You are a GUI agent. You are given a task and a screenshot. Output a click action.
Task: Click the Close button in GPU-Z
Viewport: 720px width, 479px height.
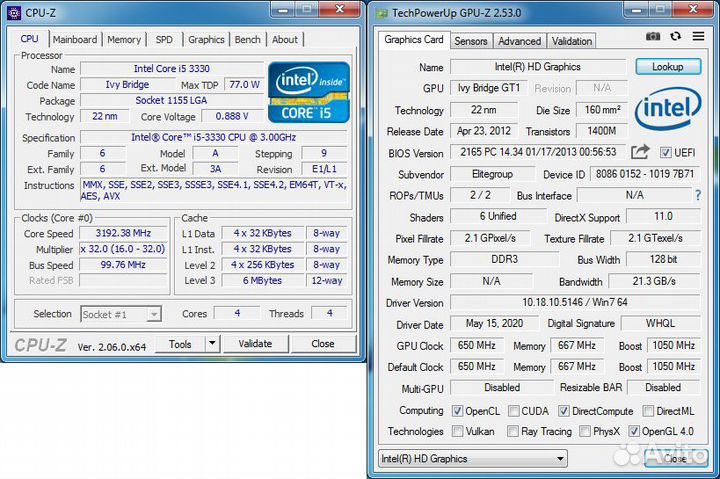[x=675, y=458]
